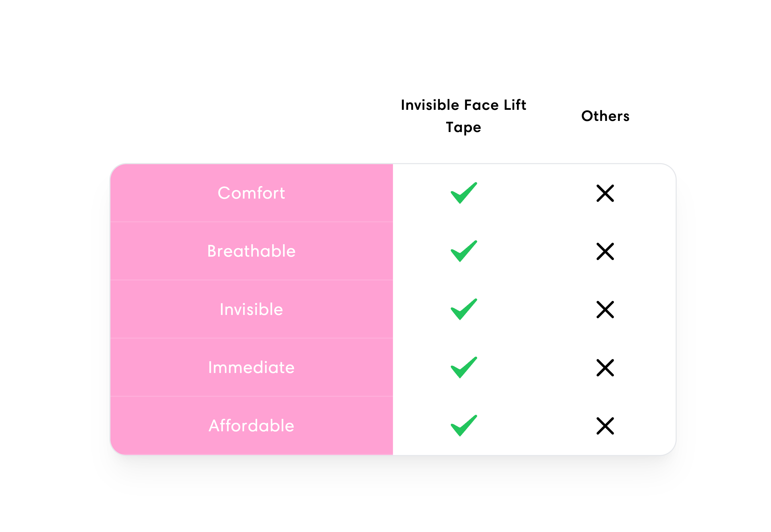
Task: Click the black X in Invisible row
Action: (x=605, y=309)
